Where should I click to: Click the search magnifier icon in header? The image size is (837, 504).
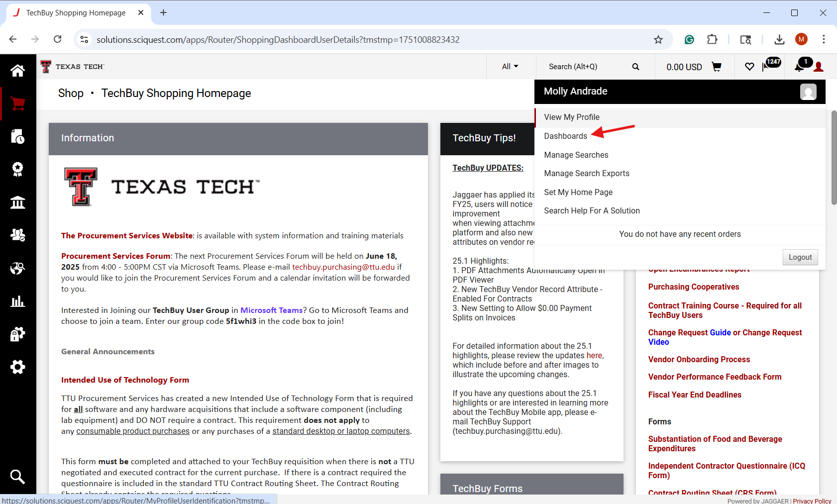pyautogui.click(x=635, y=67)
